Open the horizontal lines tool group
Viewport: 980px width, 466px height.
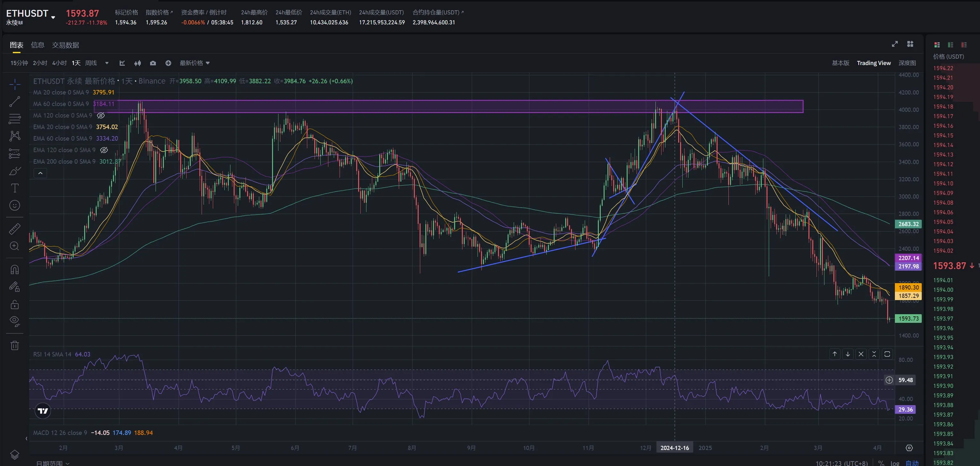pyautogui.click(x=14, y=119)
